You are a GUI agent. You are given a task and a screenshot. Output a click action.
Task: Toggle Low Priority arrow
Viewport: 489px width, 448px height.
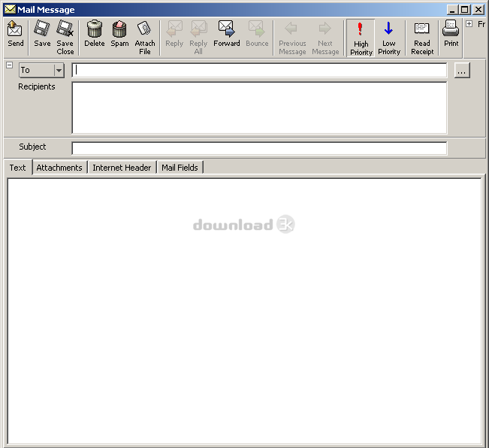pyautogui.click(x=389, y=38)
